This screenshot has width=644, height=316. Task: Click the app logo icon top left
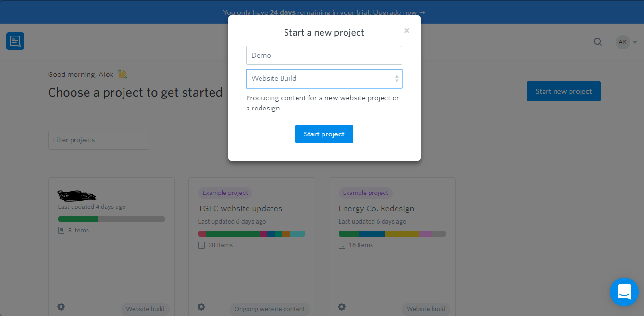(x=15, y=41)
